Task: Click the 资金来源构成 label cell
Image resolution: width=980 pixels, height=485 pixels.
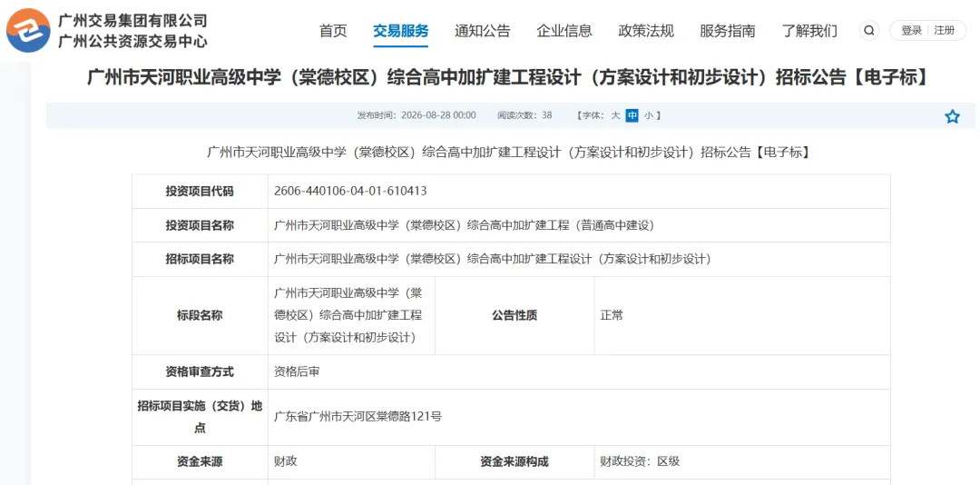Action: (x=514, y=462)
